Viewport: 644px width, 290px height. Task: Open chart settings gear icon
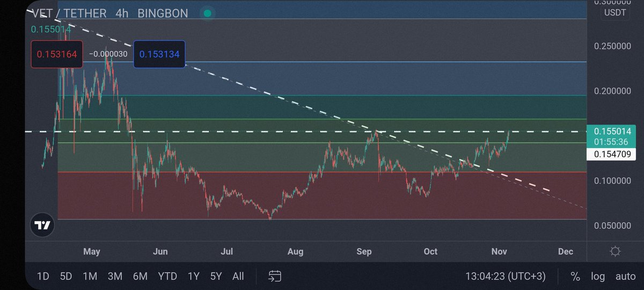[616, 251]
